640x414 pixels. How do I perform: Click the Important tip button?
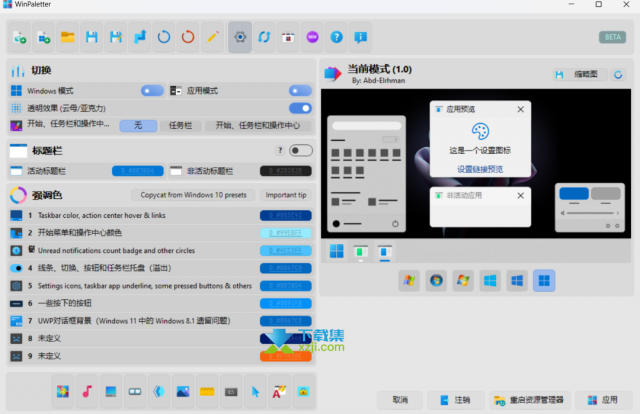286,195
